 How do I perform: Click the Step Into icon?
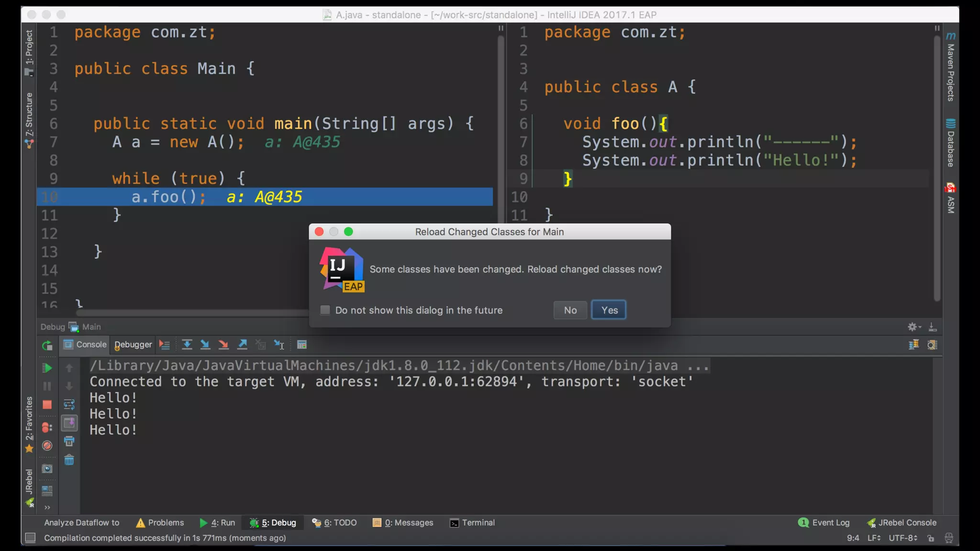205,344
